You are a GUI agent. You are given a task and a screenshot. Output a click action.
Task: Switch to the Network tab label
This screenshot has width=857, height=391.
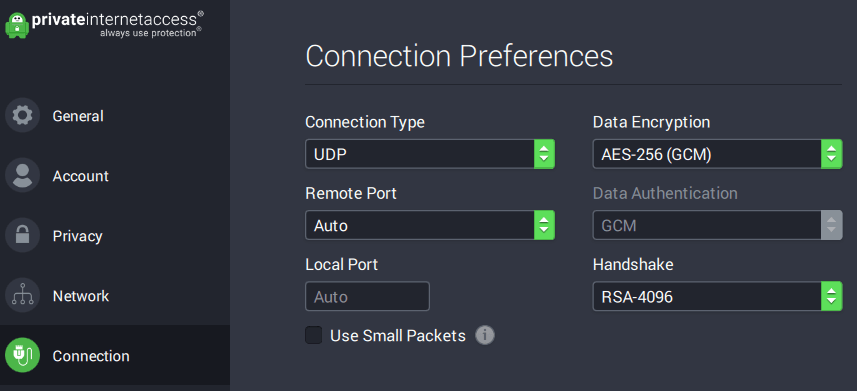pos(81,296)
